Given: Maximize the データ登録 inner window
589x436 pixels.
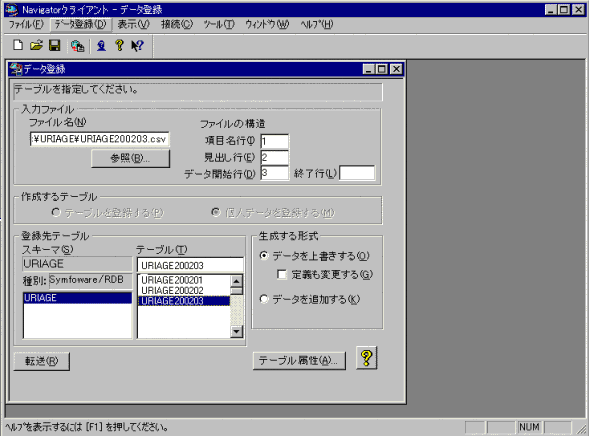Looking at the screenshot, I should (x=382, y=69).
